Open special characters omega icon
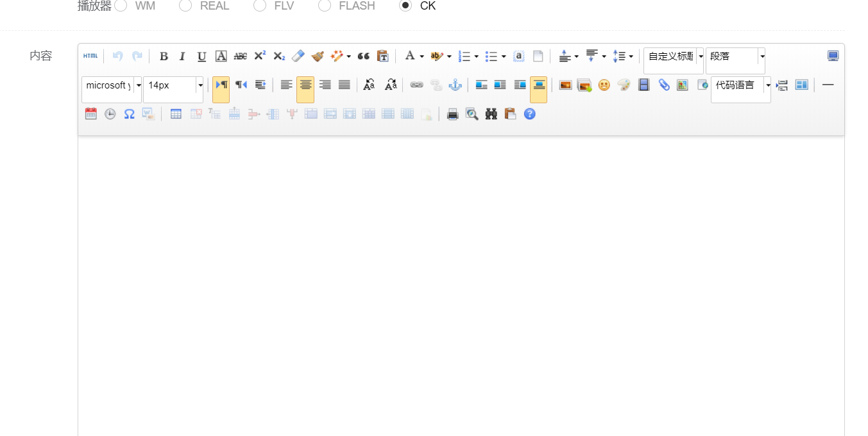This screenshot has height=436, width=868. [129, 114]
